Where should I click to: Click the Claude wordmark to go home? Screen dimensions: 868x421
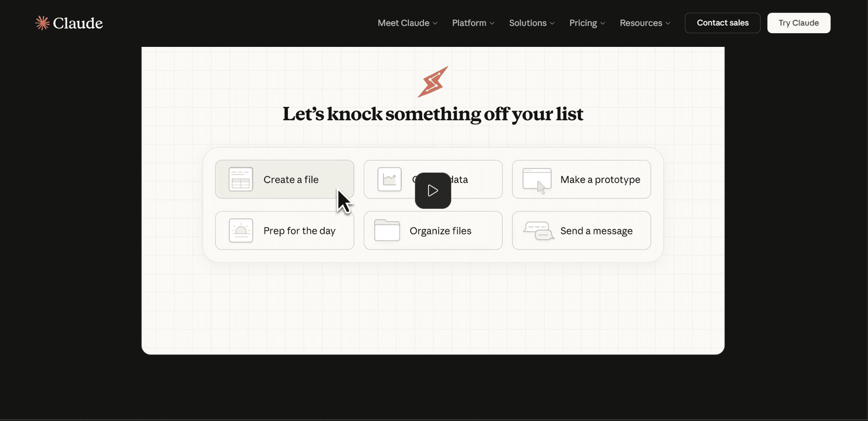point(78,23)
